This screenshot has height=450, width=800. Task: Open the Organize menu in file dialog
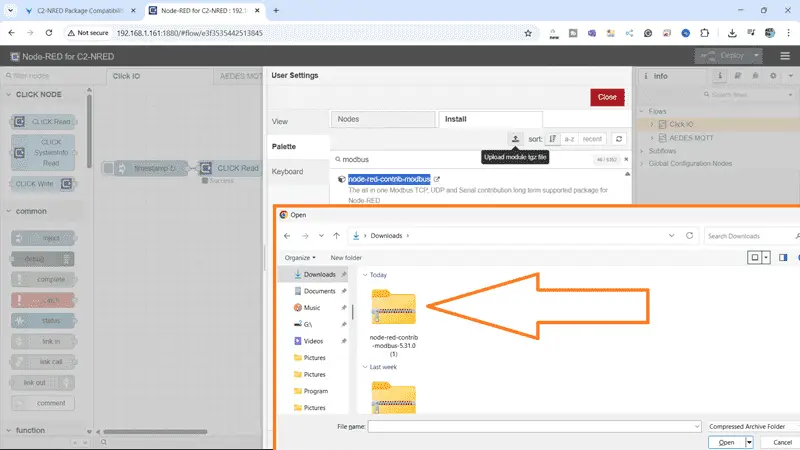point(300,258)
